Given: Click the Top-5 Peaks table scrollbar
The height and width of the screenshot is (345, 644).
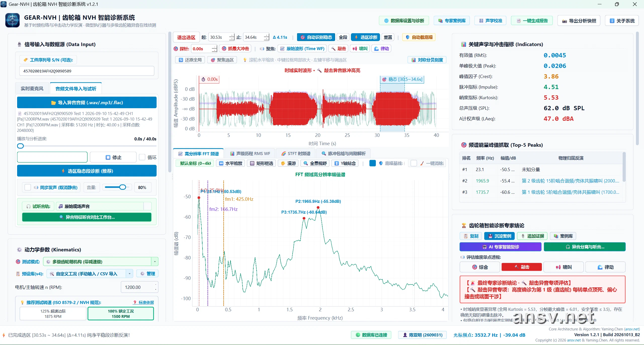Looking at the screenshot, I should pos(624,167).
